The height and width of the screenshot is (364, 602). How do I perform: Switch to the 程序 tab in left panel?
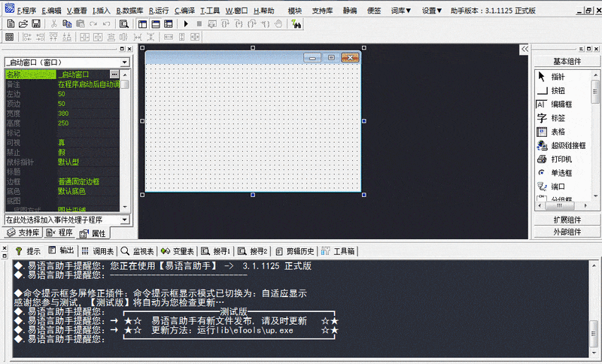click(x=59, y=232)
